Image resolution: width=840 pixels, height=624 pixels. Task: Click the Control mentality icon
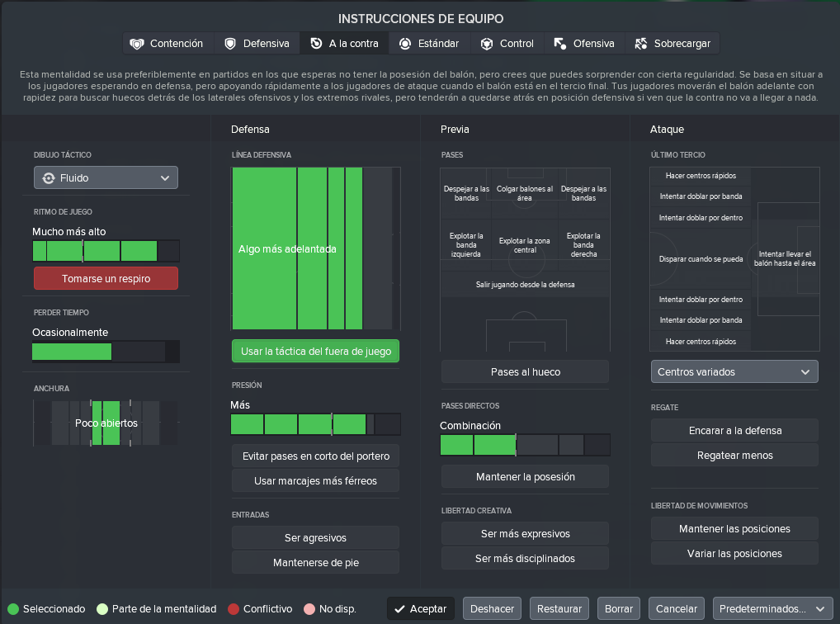(487, 44)
